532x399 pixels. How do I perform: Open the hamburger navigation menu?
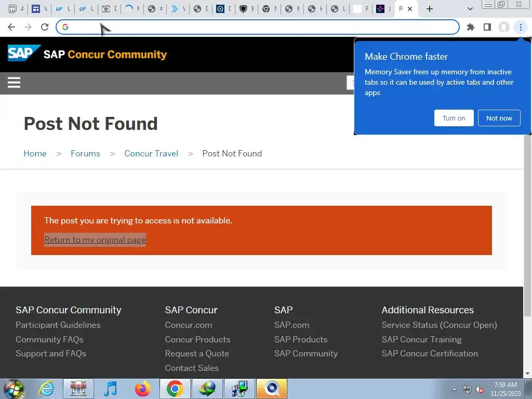(14, 83)
